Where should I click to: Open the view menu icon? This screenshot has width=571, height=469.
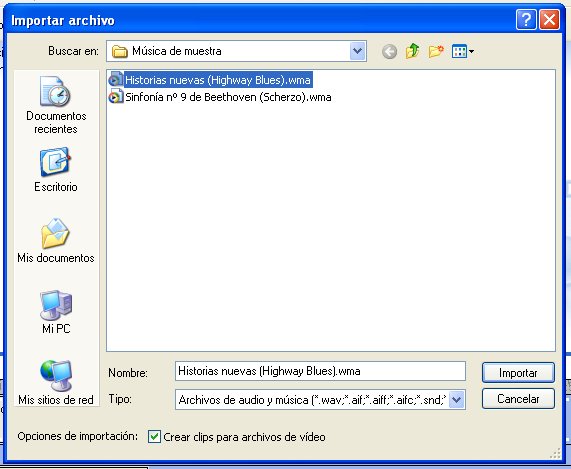[462, 51]
